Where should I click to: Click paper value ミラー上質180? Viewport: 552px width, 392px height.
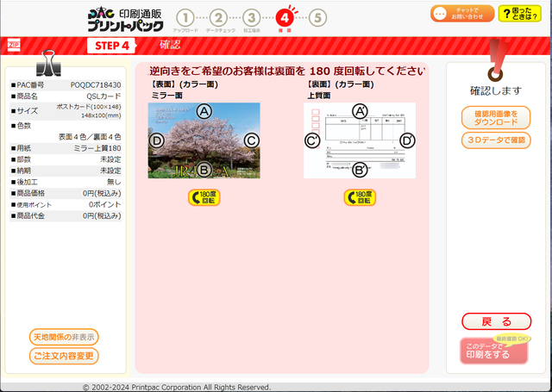97,148
